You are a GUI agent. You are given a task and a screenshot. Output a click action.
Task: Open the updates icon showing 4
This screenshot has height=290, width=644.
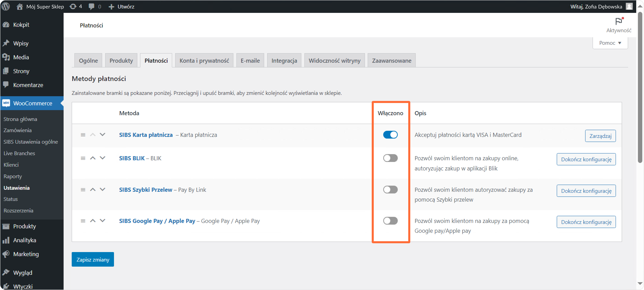(x=73, y=6)
